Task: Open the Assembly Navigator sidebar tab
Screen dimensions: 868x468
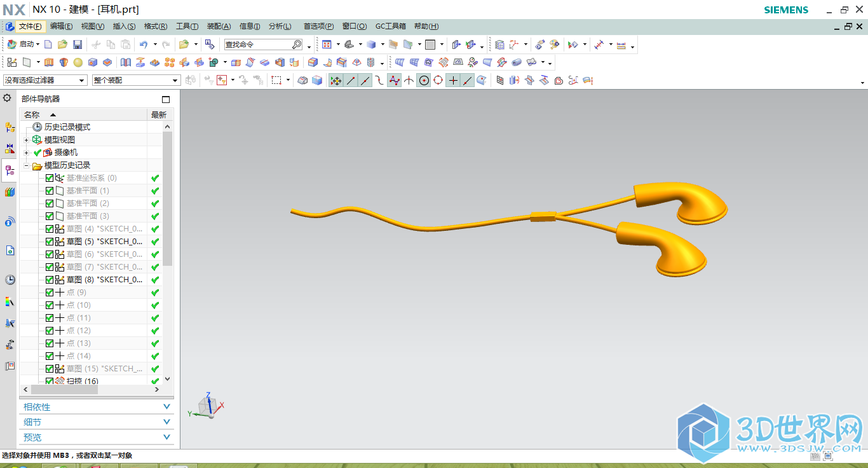Action: point(10,127)
